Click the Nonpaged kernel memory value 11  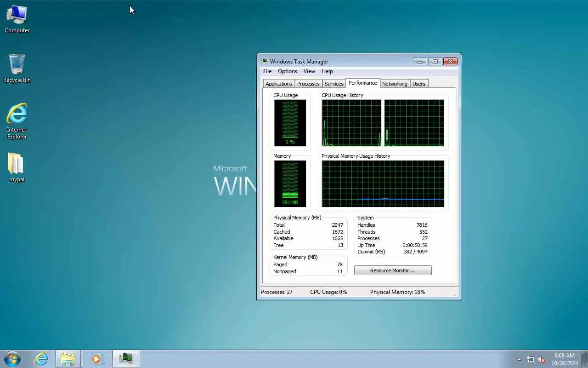click(x=340, y=271)
